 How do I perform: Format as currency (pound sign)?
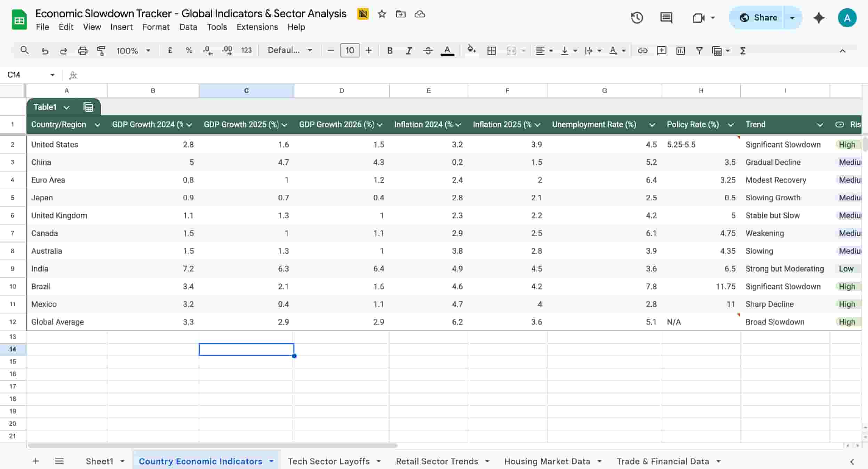click(170, 50)
